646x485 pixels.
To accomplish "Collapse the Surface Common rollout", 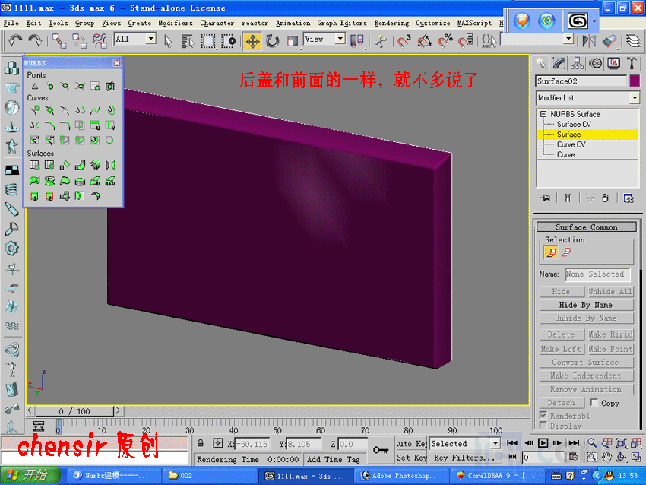I will [586, 227].
